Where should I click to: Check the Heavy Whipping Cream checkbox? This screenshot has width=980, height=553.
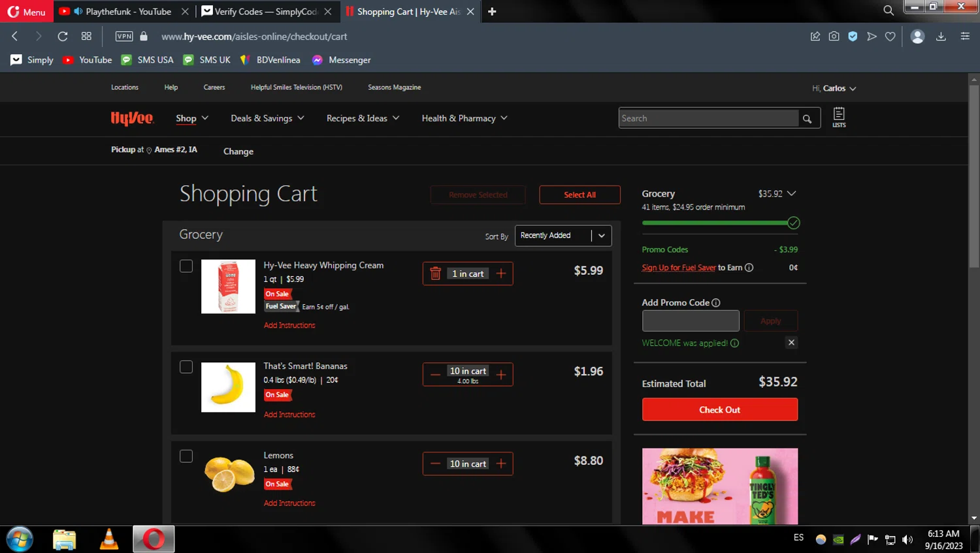[186, 266]
